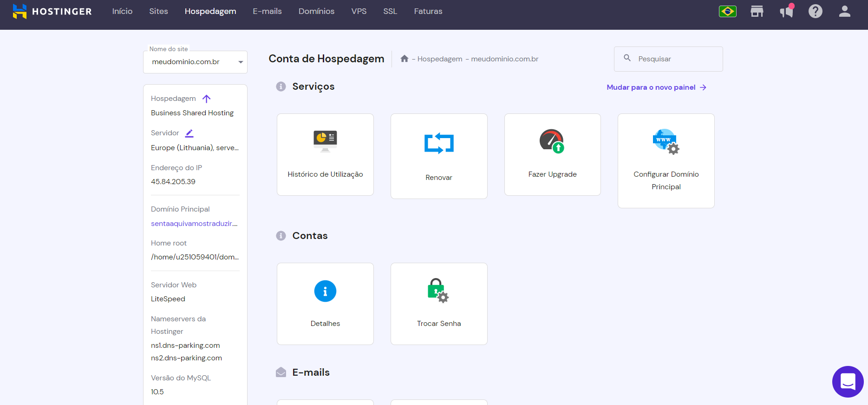Image resolution: width=868 pixels, height=405 pixels.
Task: Open the Brazil flag language selector
Action: (727, 11)
